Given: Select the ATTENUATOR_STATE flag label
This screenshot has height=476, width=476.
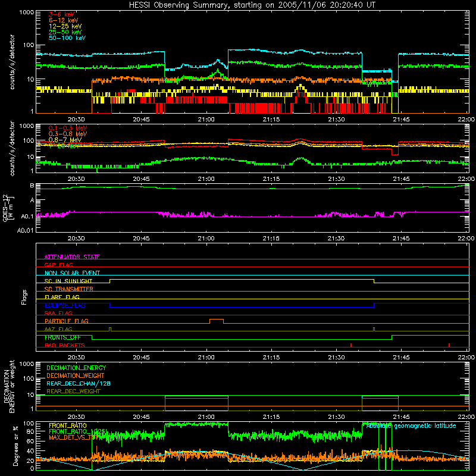Looking at the screenshot, I should point(72,257).
